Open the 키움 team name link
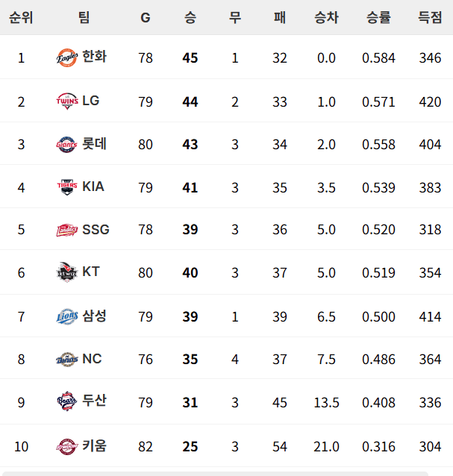This screenshot has width=453, height=476. tap(95, 445)
